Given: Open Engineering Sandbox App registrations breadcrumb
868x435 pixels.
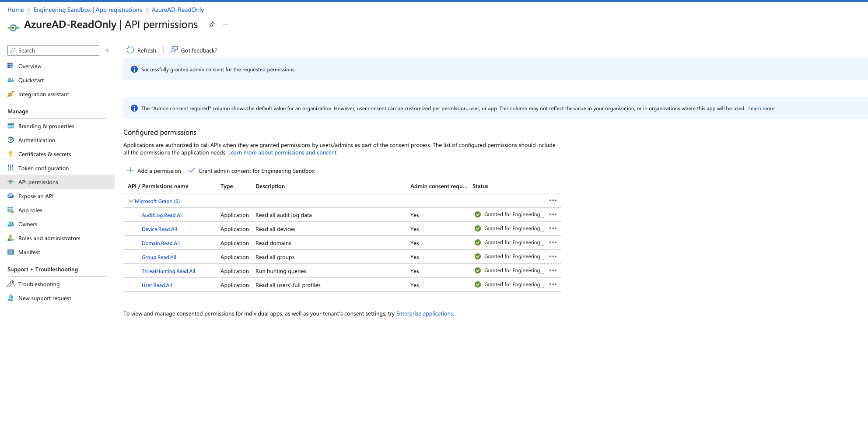Looking at the screenshot, I should [x=87, y=10].
